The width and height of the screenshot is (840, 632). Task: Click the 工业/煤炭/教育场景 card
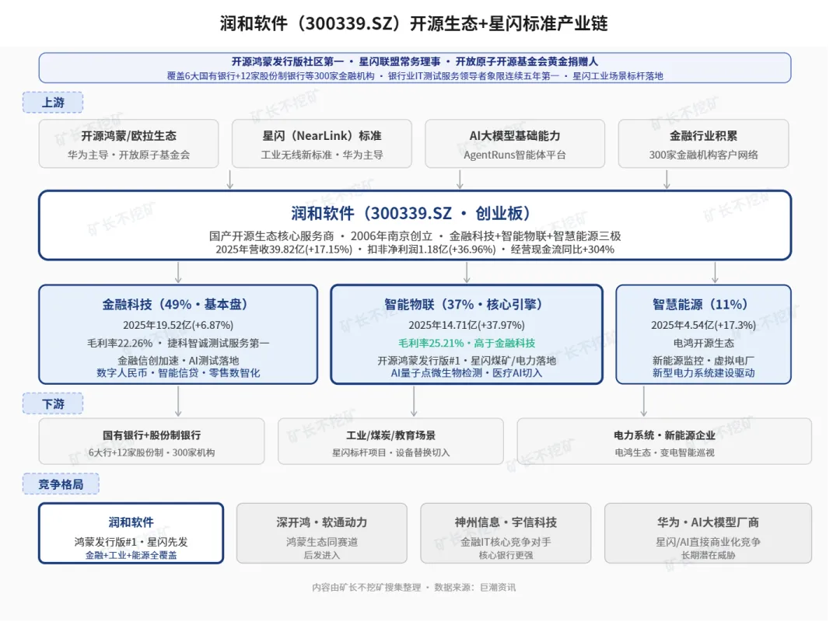(x=390, y=442)
